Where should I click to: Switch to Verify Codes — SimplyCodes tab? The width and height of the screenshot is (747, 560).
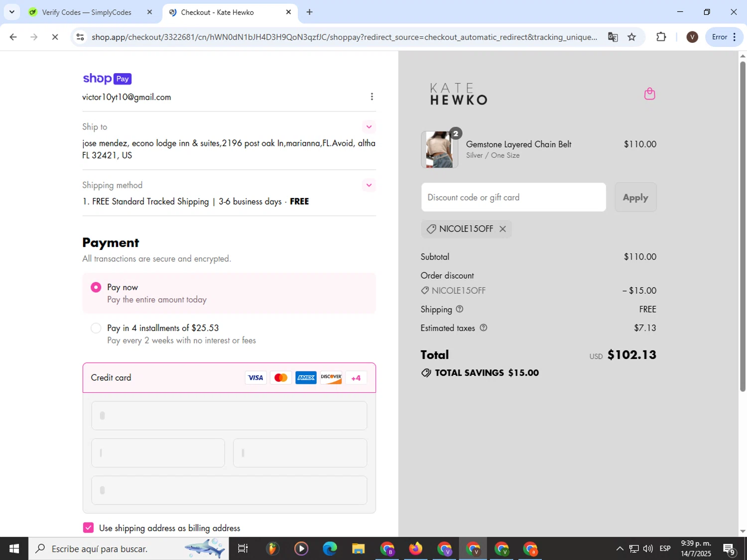click(x=86, y=12)
